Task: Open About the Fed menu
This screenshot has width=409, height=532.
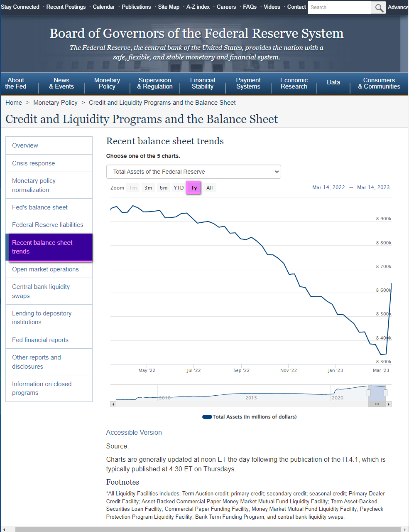Action: tap(16, 83)
